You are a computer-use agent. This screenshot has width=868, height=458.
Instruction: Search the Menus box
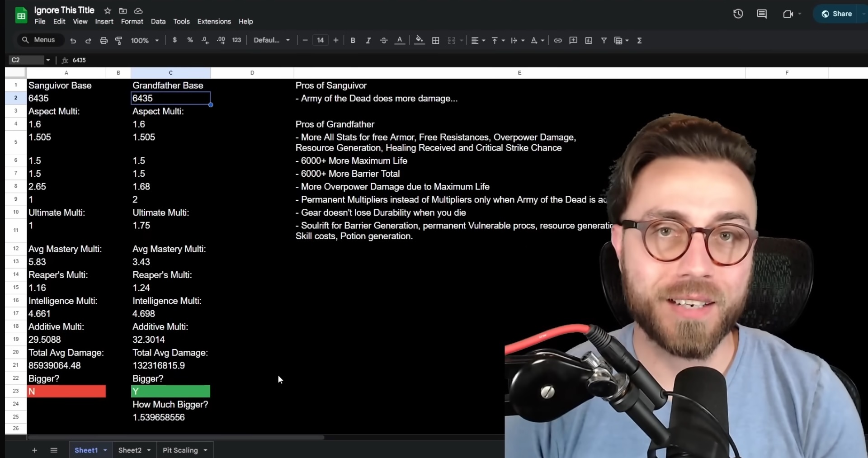[x=40, y=40]
